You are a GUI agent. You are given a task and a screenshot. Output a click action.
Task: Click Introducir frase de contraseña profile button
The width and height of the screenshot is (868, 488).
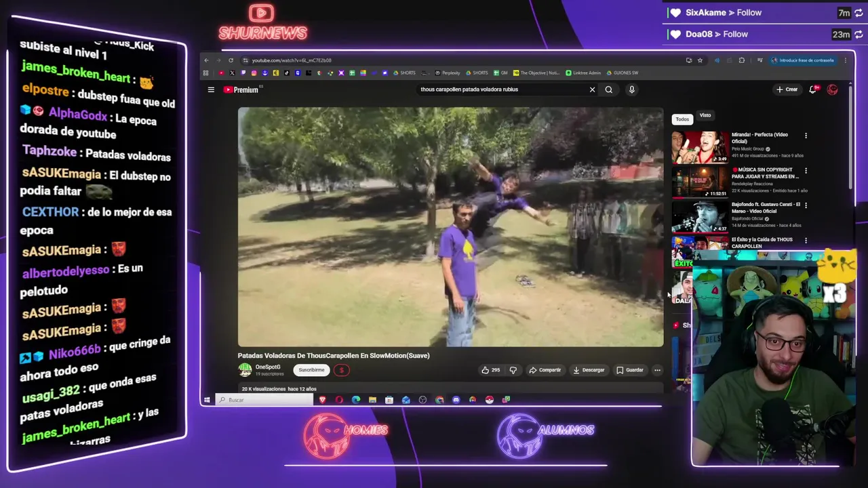[x=802, y=60]
